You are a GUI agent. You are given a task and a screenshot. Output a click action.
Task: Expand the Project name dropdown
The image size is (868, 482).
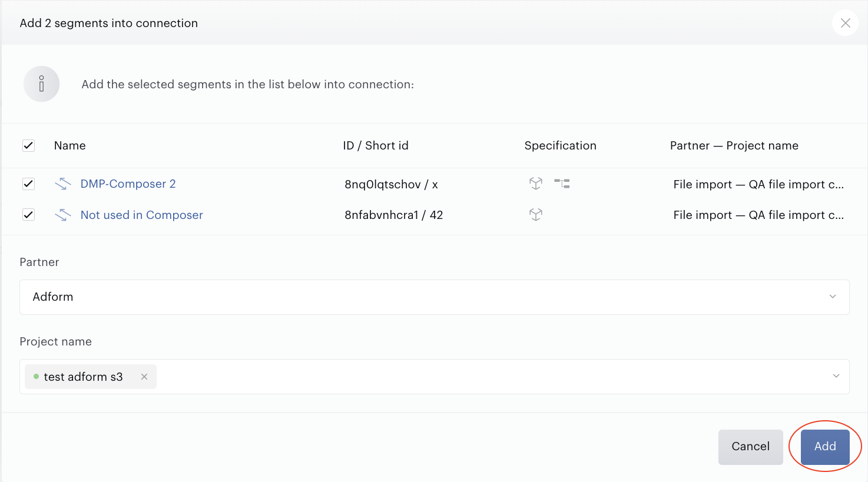(836, 376)
